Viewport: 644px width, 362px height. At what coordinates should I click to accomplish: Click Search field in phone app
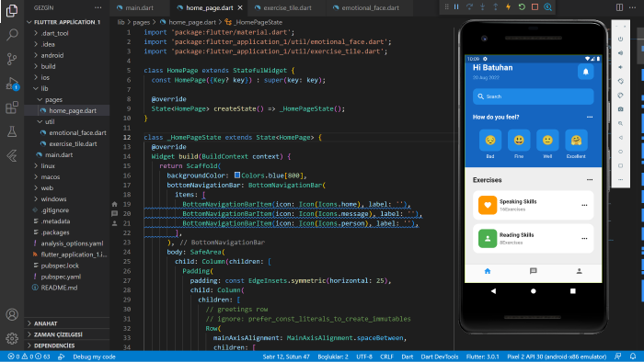533,96
